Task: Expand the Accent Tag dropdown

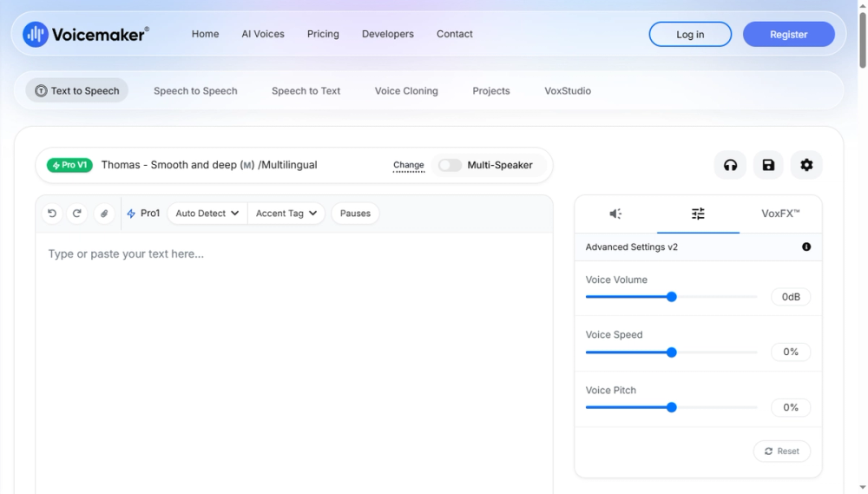Action: click(286, 214)
